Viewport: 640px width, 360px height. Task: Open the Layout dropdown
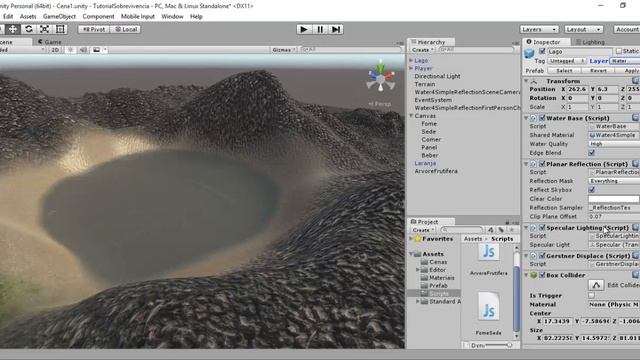(x=584, y=29)
